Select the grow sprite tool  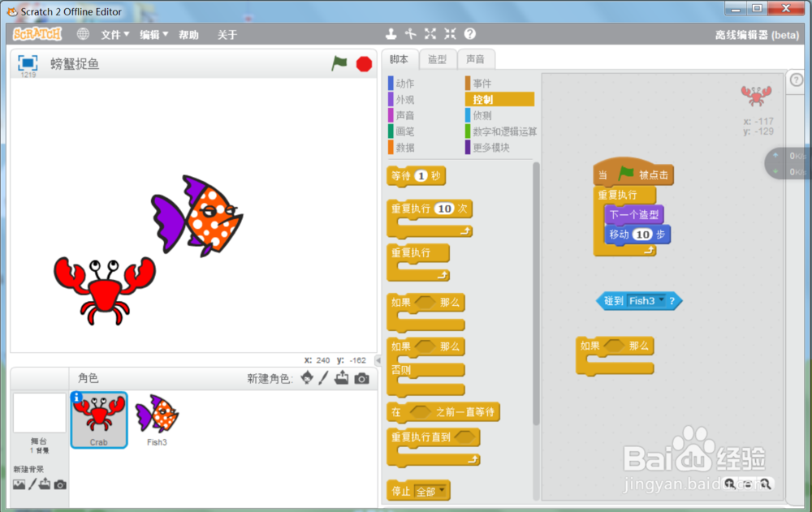pyautogui.click(x=430, y=34)
